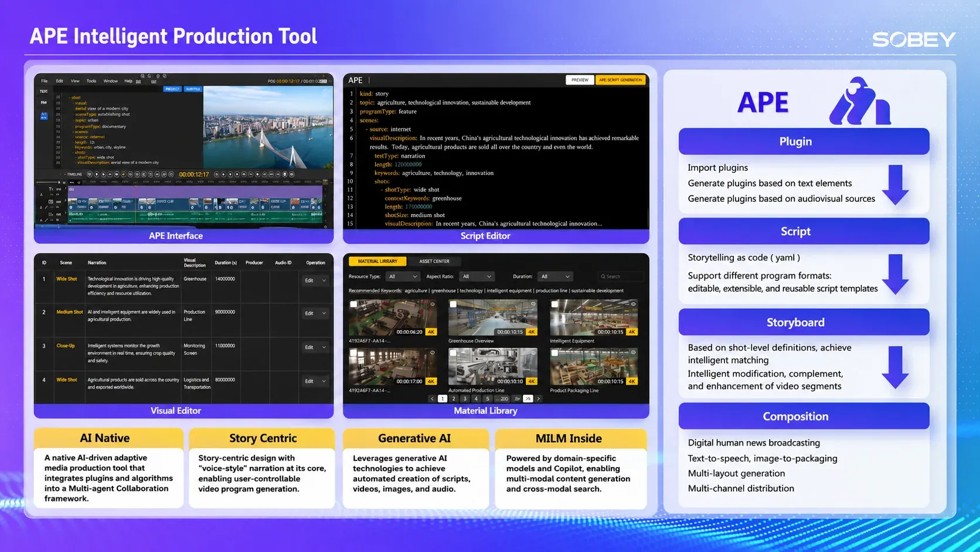Viewport: 980px width, 552px height.
Task: Go to page 3 of material results
Action: (x=465, y=399)
